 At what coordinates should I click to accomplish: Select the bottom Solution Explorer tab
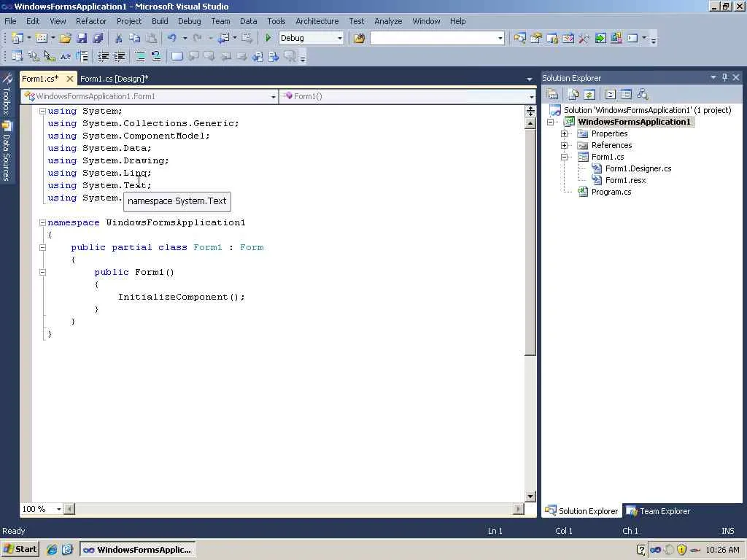tap(581, 511)
